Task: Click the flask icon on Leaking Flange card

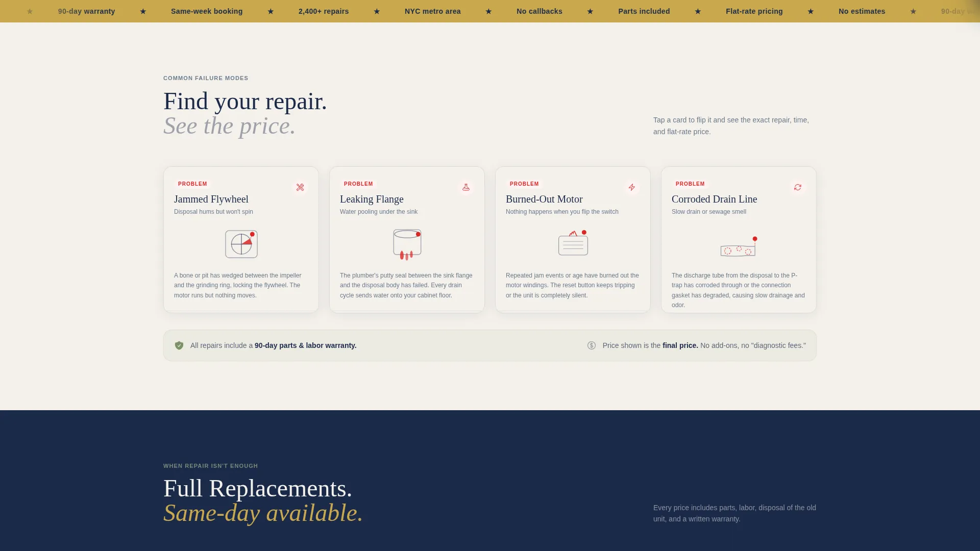Action: 466,187
